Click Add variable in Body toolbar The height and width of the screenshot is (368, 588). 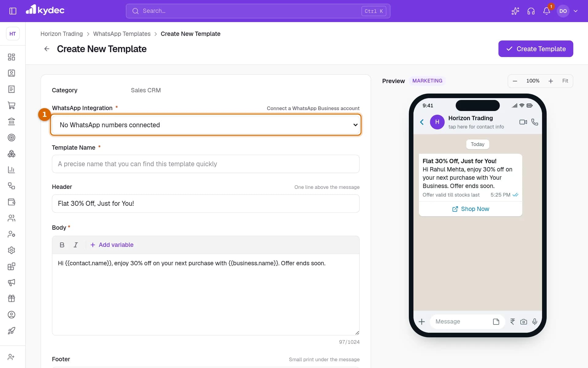point(112,245)
